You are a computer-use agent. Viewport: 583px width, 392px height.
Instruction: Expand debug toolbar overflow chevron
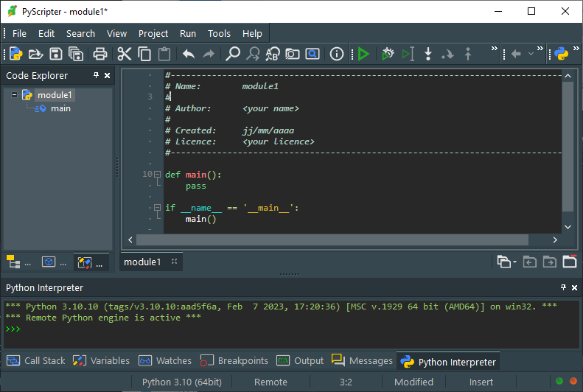(x=494, y=49)
